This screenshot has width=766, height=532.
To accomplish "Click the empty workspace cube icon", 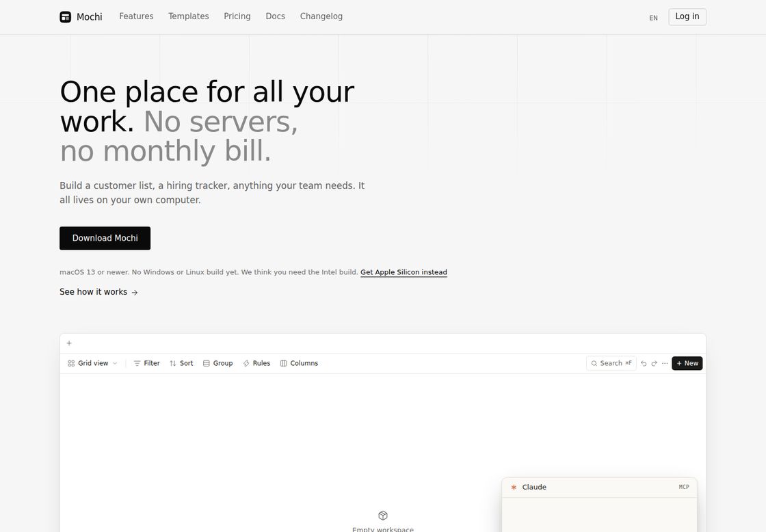I will coord(383,516).
